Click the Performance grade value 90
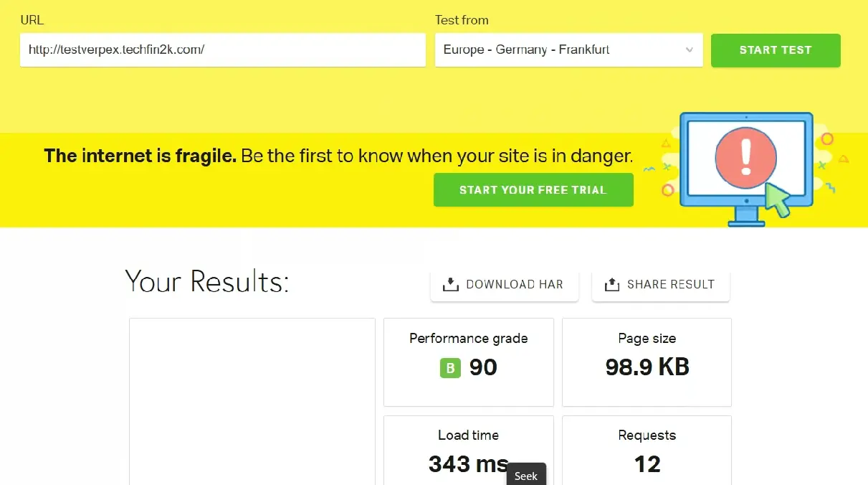The height and width of the screenshot is (485, 868). point(483,367)
